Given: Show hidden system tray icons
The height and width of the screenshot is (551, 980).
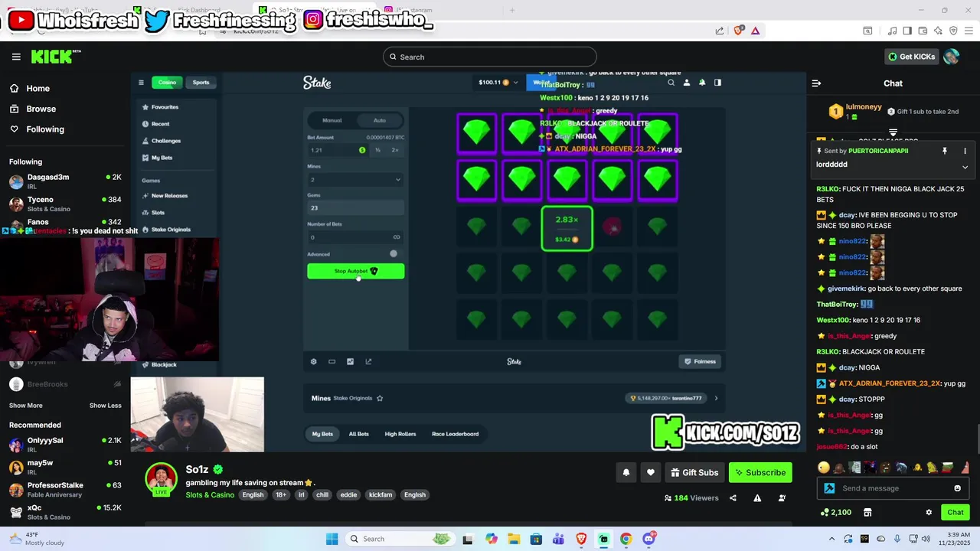Looking at the screenshot, I should [831, 539].
